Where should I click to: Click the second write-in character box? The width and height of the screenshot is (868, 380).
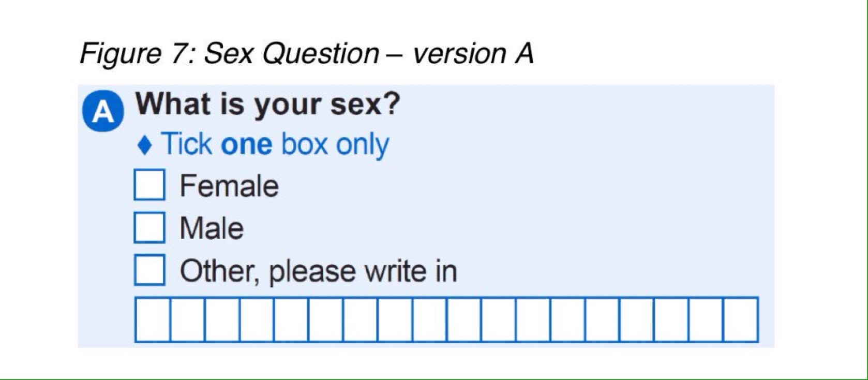tap(187, 319)
